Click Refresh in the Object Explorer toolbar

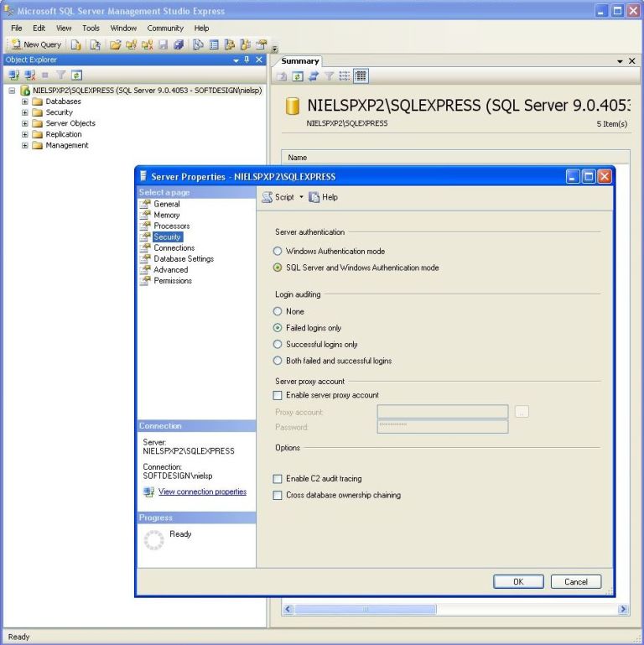[x=76, y=75]
